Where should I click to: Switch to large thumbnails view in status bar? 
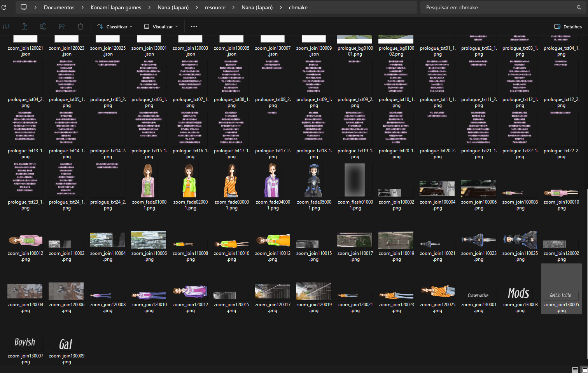coord(584,370)
